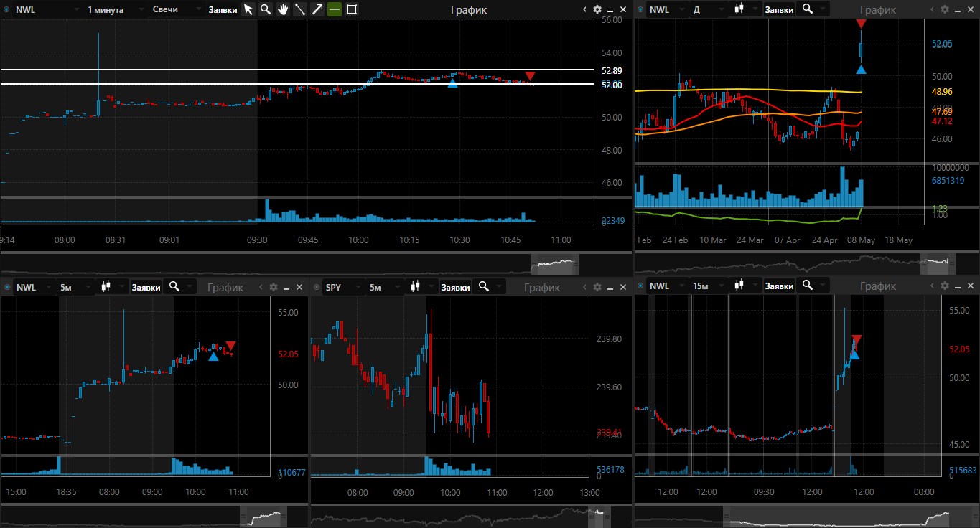This screenshot has width=980, height=528.
Task: Open settings gear of SPY 5м chart
Action: pyautogui.click(x=597, y=287)
